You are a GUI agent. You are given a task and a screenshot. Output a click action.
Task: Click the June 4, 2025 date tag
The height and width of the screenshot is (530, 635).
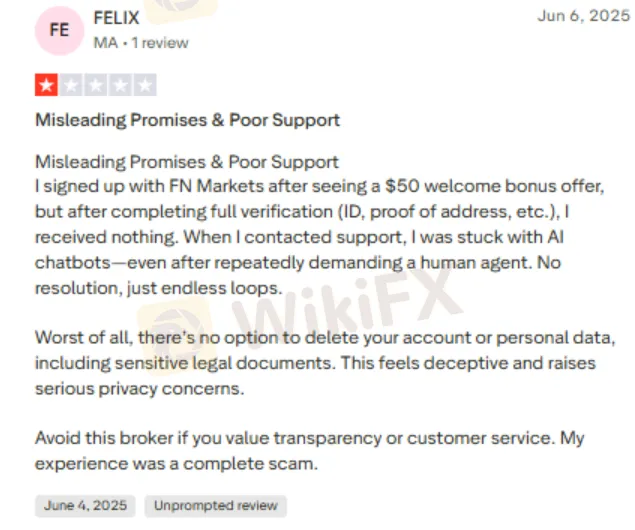point(85,506)
